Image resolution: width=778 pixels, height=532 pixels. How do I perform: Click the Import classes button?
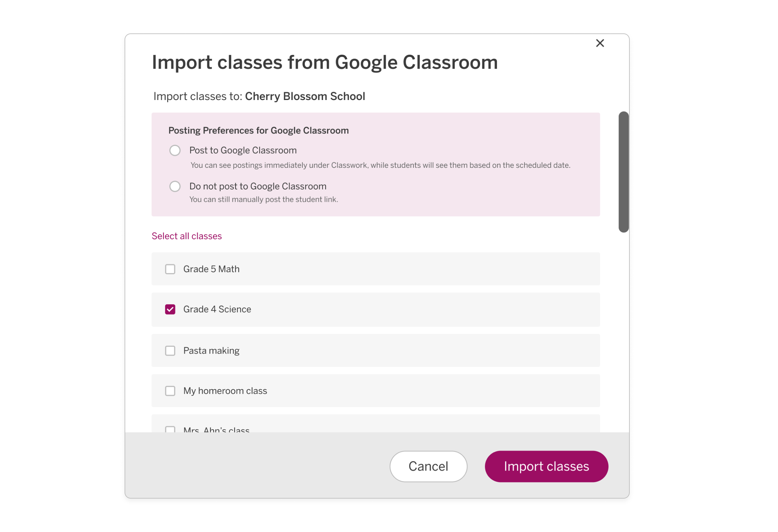point(546,466)
